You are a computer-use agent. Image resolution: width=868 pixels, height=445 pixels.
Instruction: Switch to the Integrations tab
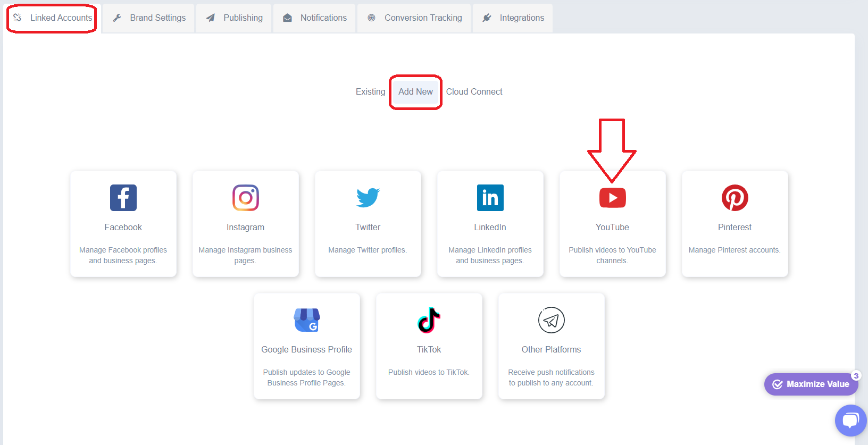513,18
